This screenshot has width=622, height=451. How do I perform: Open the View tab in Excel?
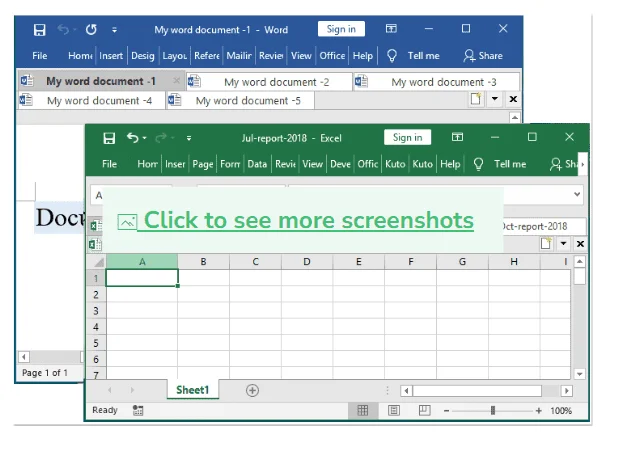[x=313, y=164]
